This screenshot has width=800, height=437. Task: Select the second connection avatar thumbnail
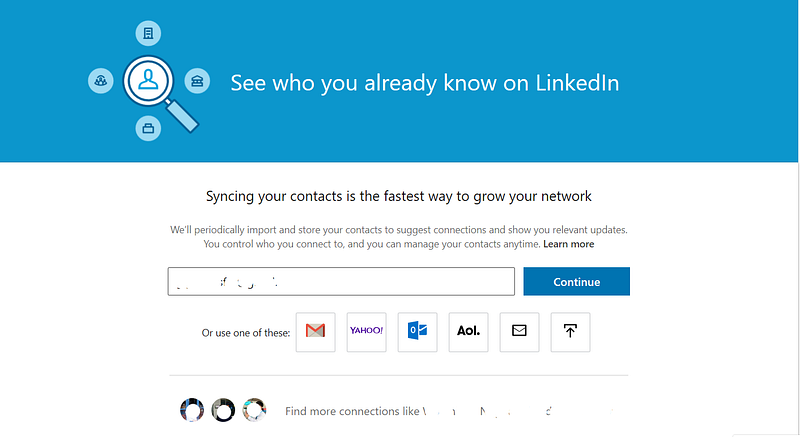coord(223,410)
